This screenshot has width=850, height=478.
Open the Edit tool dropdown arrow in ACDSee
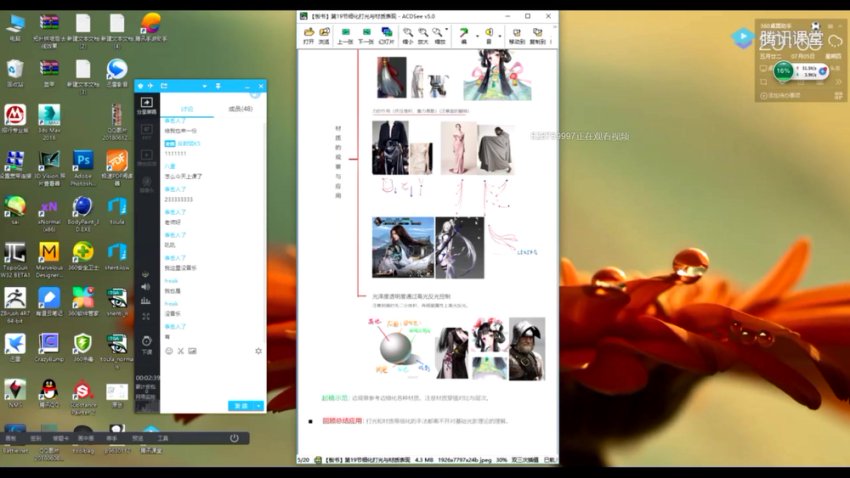tap(477, 36)
